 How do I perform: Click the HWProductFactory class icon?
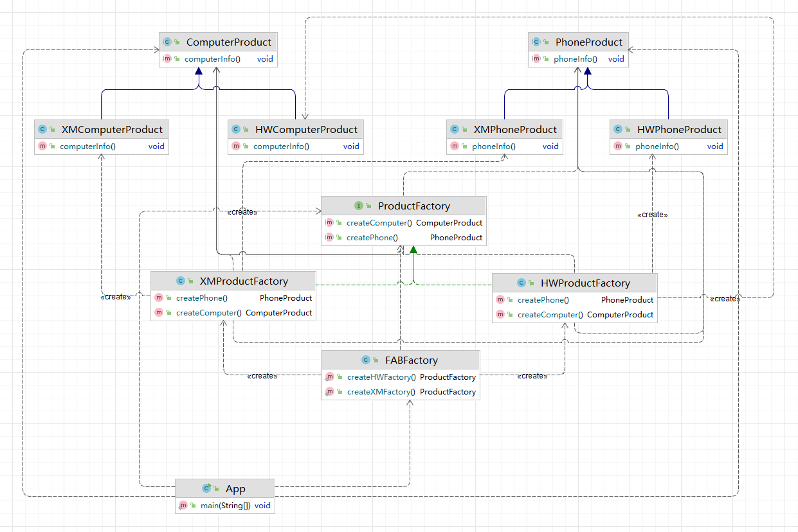[x=521, y=283]
